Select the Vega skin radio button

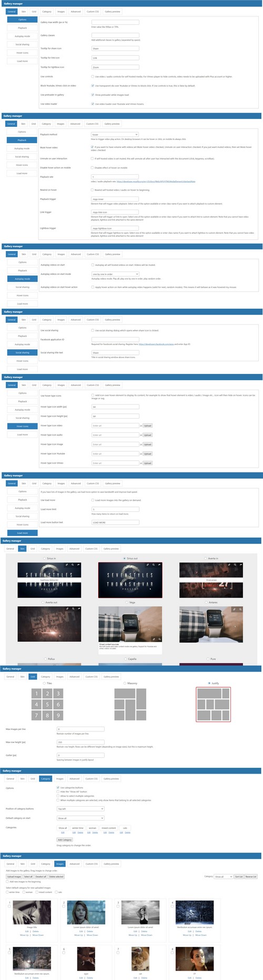(x=127, y=602)
